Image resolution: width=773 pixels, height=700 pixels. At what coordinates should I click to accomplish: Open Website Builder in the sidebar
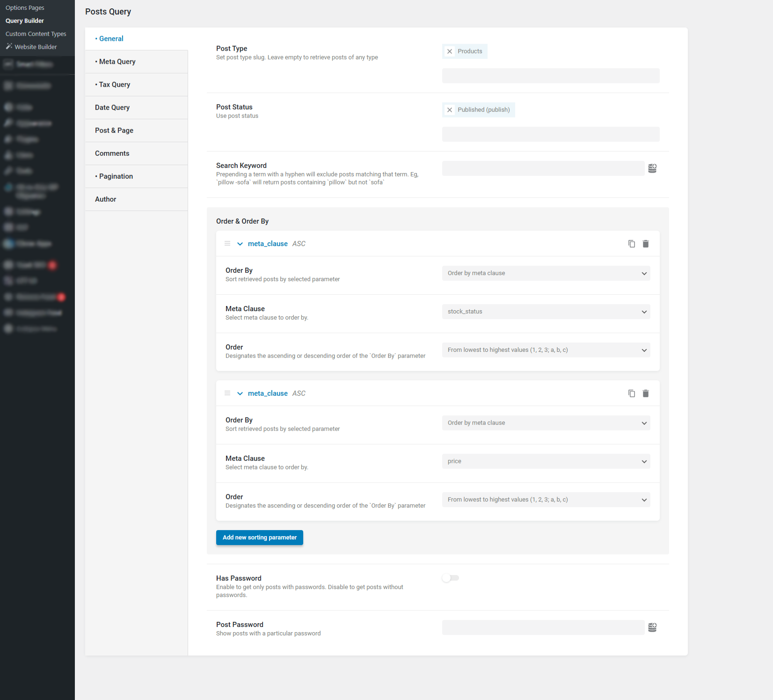click(36, 47)
